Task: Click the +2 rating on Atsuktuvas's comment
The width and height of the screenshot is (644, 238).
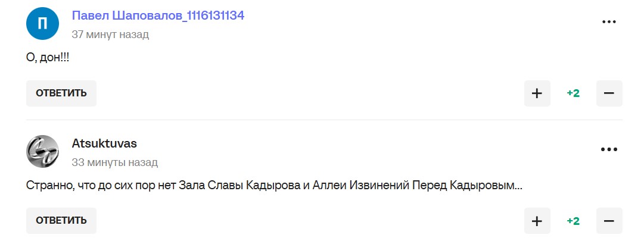Action: pyautogui.click(x=573, y=221)
